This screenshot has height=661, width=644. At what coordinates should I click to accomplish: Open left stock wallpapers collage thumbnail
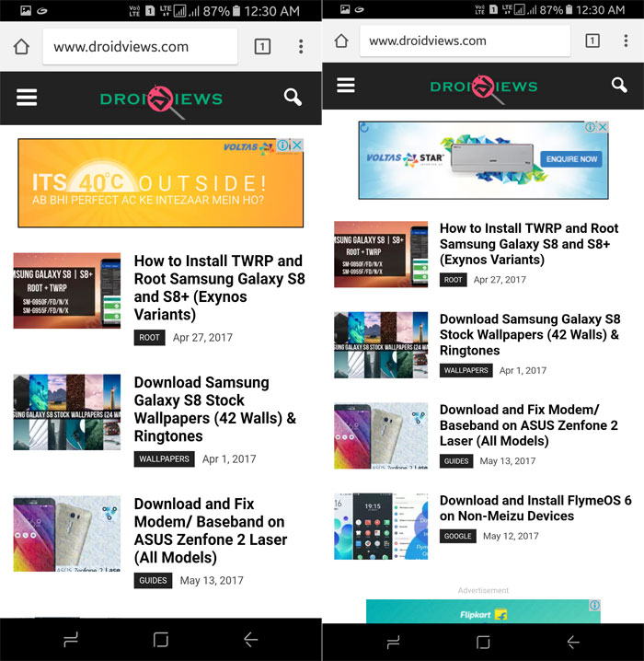click(x=66, y=412)
